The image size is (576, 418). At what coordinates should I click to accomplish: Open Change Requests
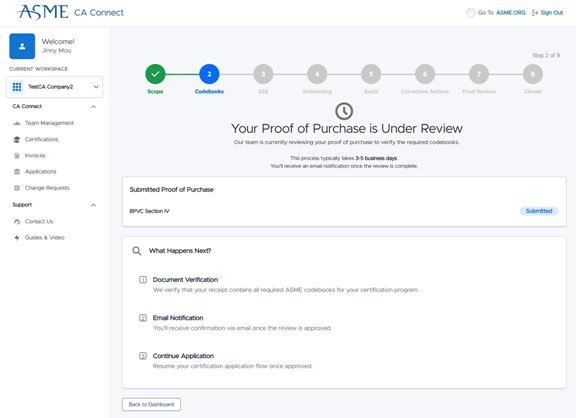pos(47,188)
